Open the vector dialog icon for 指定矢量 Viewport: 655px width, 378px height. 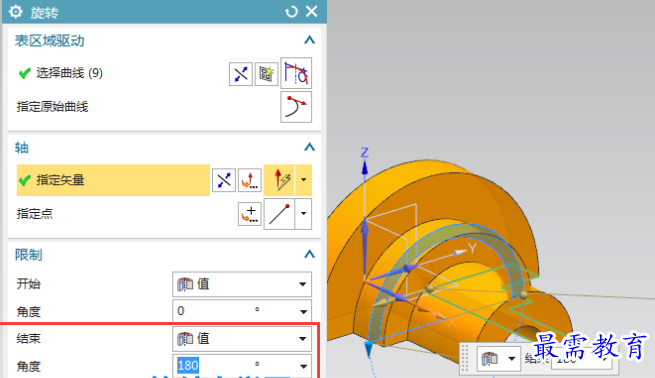(x=250, y=180)
